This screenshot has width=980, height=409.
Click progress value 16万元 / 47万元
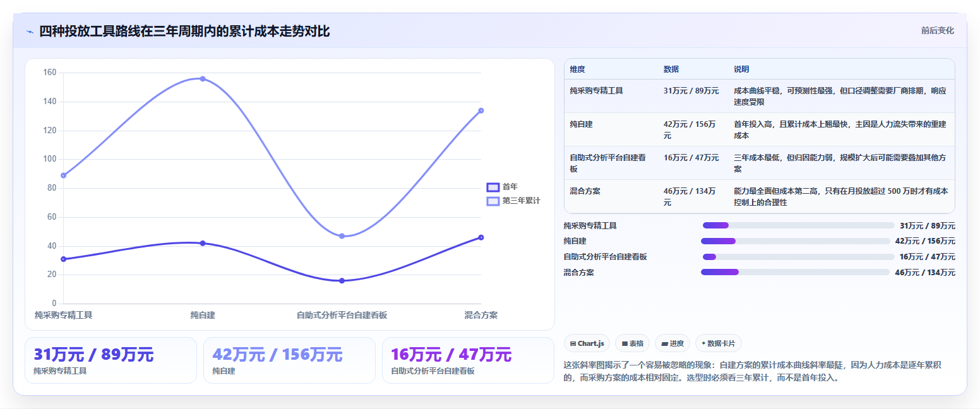click(x=927, y=257)
